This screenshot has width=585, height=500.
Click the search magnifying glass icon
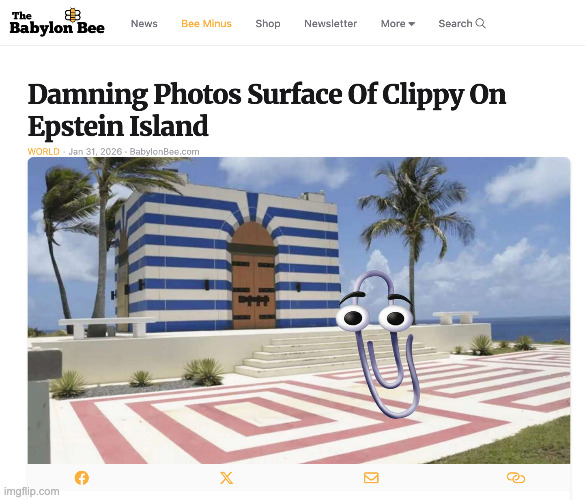(481, 24)
